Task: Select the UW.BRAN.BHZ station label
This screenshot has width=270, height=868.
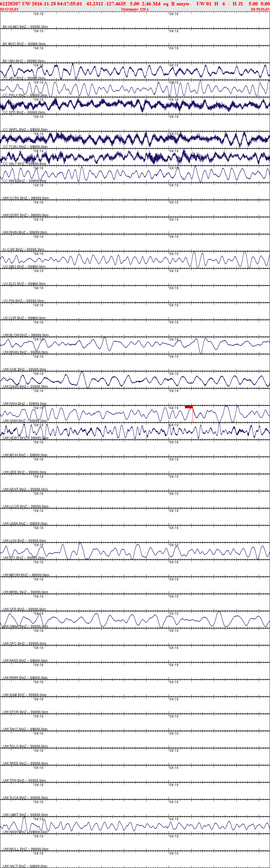Action: click(26, 352)
